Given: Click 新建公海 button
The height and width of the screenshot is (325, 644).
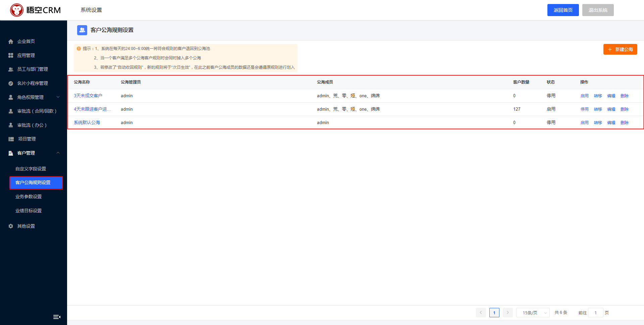Looking at the screenshot, I should pyautogui.click(x=620, y=49).
